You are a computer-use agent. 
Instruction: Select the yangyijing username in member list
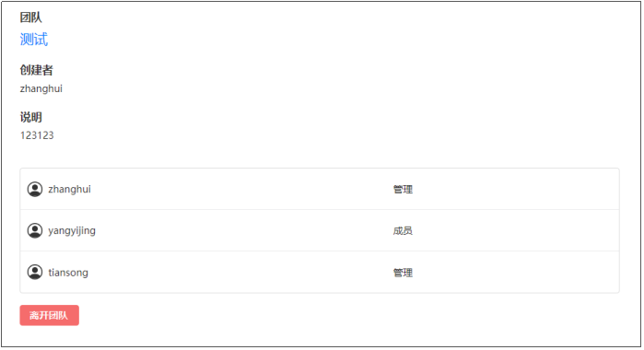point(72,231)
